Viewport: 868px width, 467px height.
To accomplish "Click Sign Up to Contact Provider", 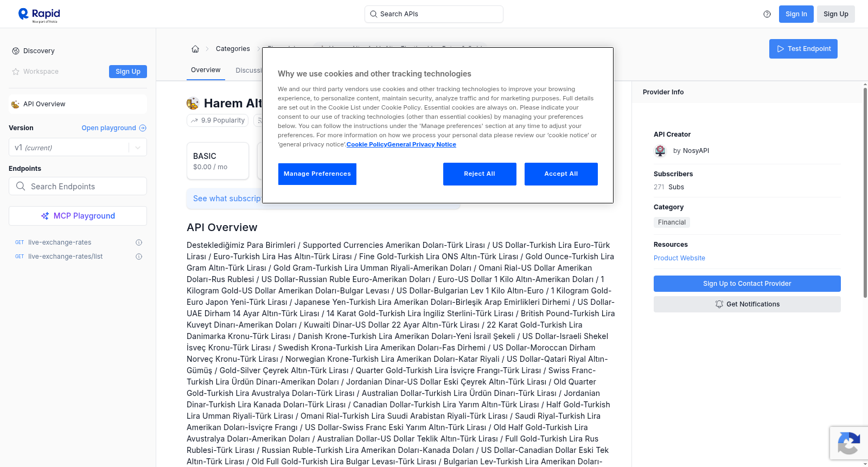I will [747, 284].
